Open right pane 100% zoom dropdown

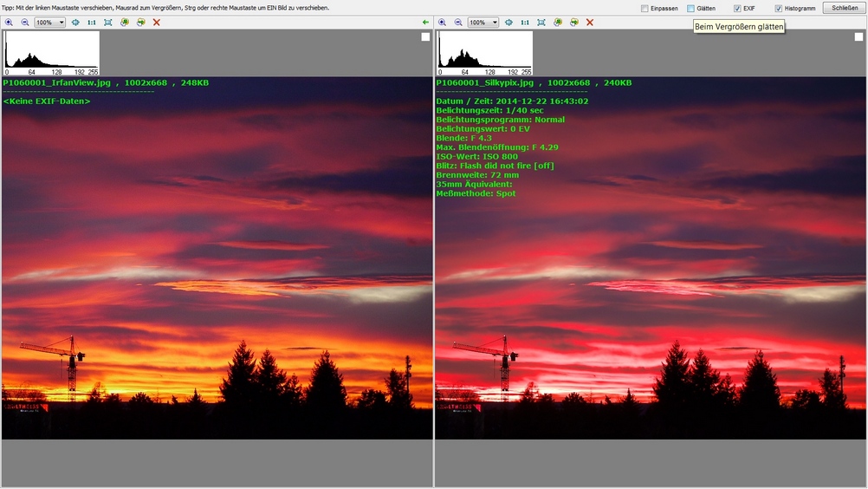tap(483, 23)
